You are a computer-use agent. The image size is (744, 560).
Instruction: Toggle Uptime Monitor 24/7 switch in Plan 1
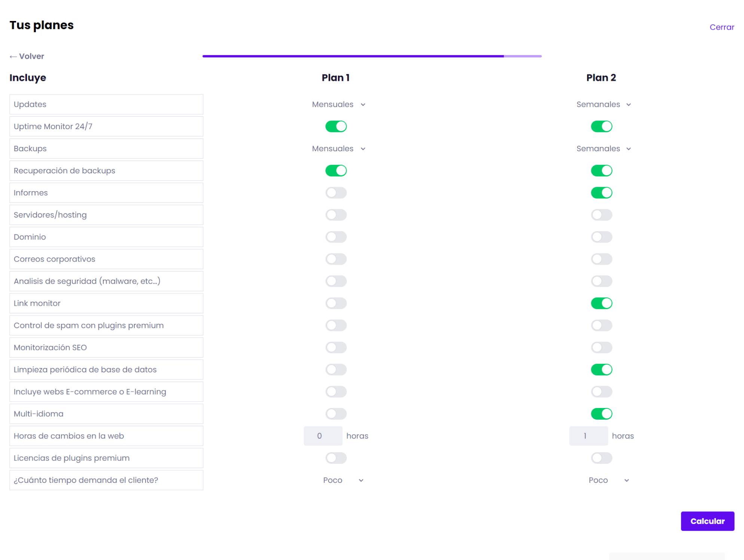[x=336, y=127]
